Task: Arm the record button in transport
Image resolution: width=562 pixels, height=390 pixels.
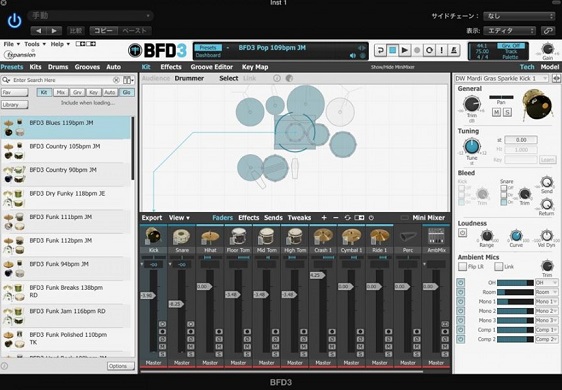Action: point(417,51)
